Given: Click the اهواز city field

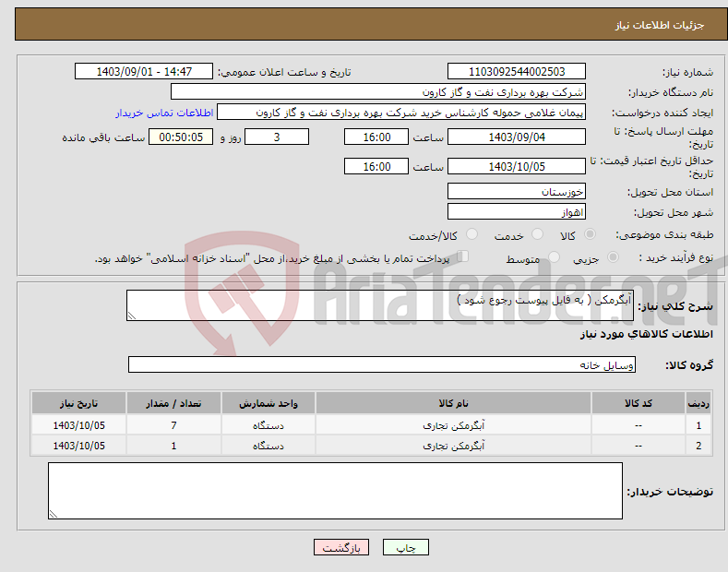Looking at the screenshot, I should (x=517, y=211).
